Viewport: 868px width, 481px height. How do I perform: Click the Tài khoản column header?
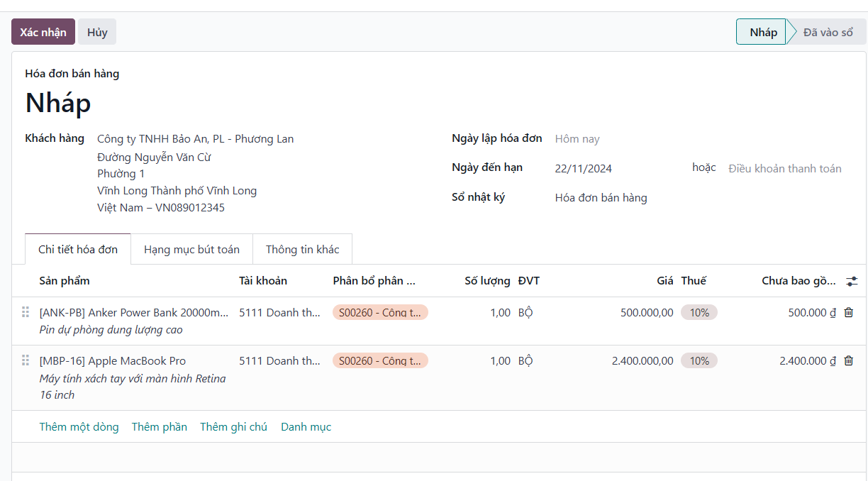[263, 280]
